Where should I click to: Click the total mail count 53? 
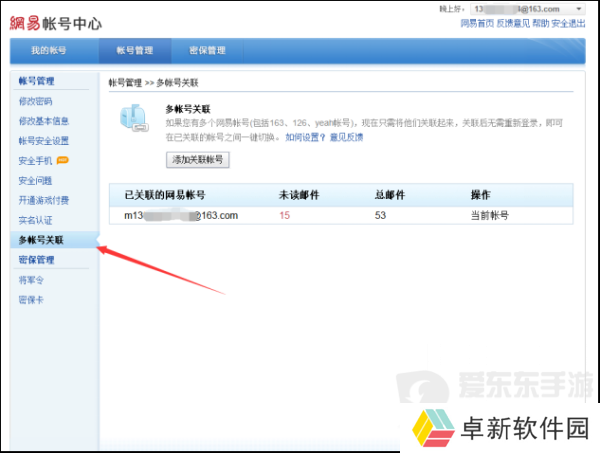380,215
